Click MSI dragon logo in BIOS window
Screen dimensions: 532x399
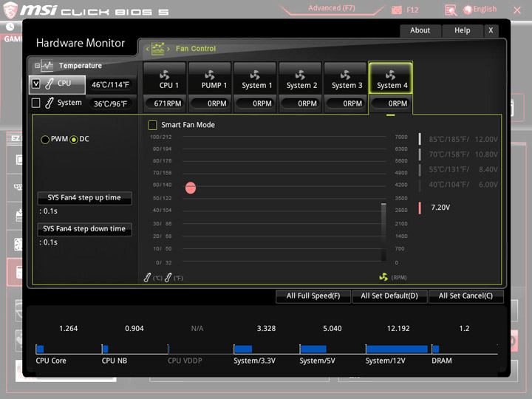pyautogui.click(x=10, y=10)
